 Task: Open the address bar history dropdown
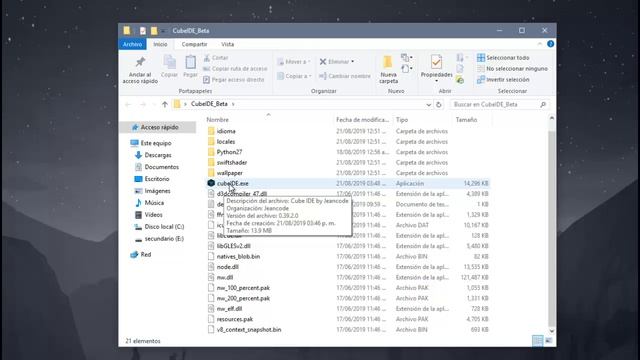coord(428,104)
